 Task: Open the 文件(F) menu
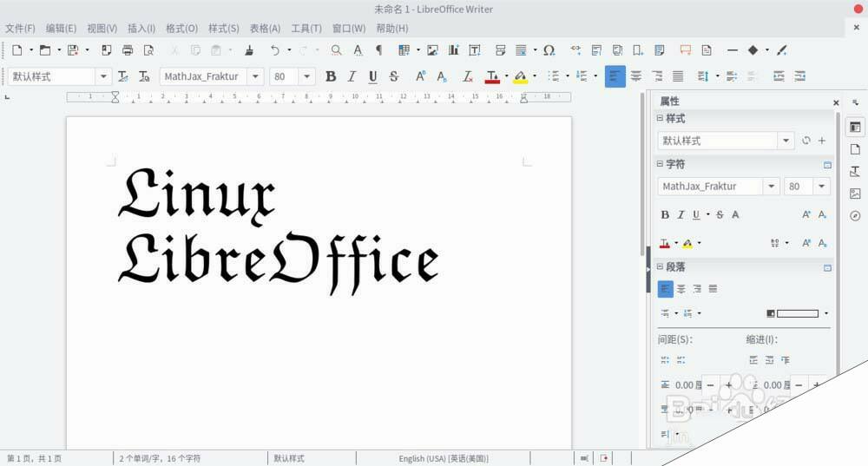[x=20, y=29]
